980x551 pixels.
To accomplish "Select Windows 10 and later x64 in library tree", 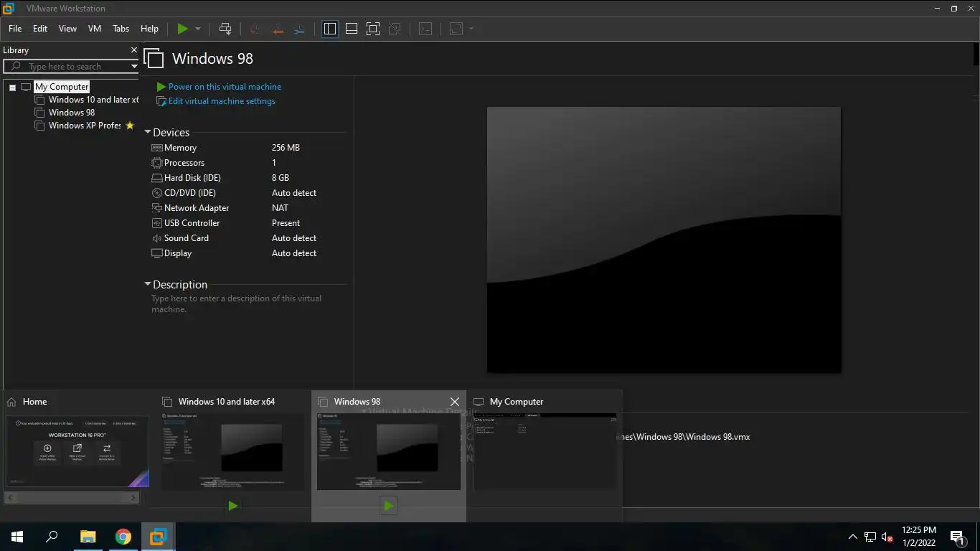I will tap(93, 100).
